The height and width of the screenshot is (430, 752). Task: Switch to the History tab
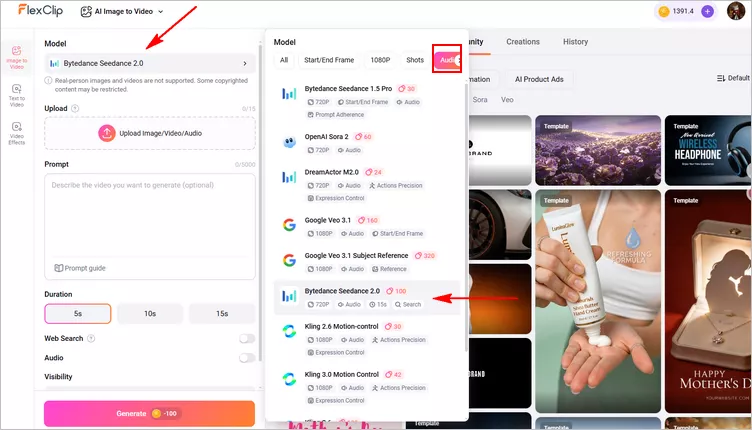(576, 42)
